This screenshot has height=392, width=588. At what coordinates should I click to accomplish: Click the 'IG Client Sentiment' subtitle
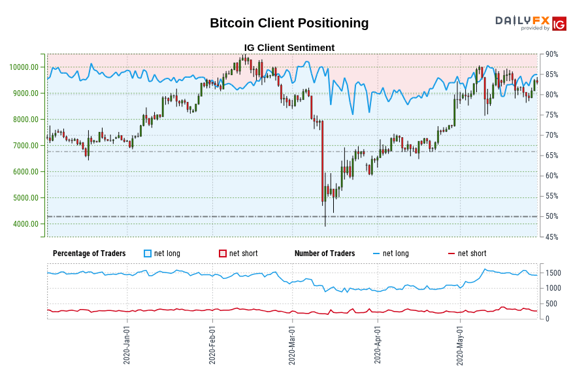(289, 48)
